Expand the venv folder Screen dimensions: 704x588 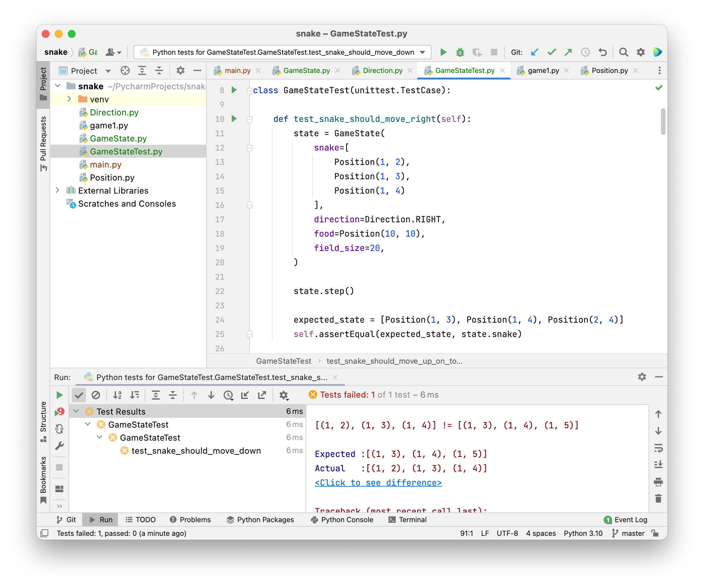click(69, 99)
